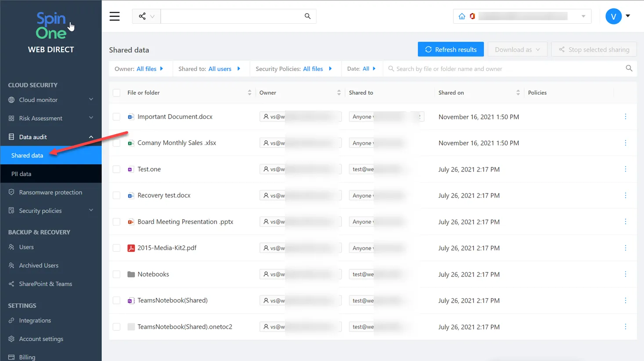Click the Stop selected sharing button

pos(594,49)
